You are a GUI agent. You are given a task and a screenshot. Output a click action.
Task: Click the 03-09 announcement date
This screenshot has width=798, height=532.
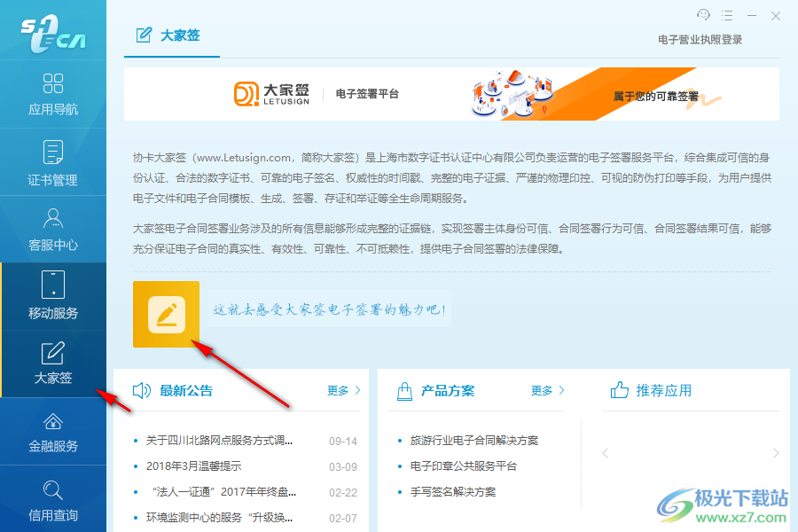[343, 467]
